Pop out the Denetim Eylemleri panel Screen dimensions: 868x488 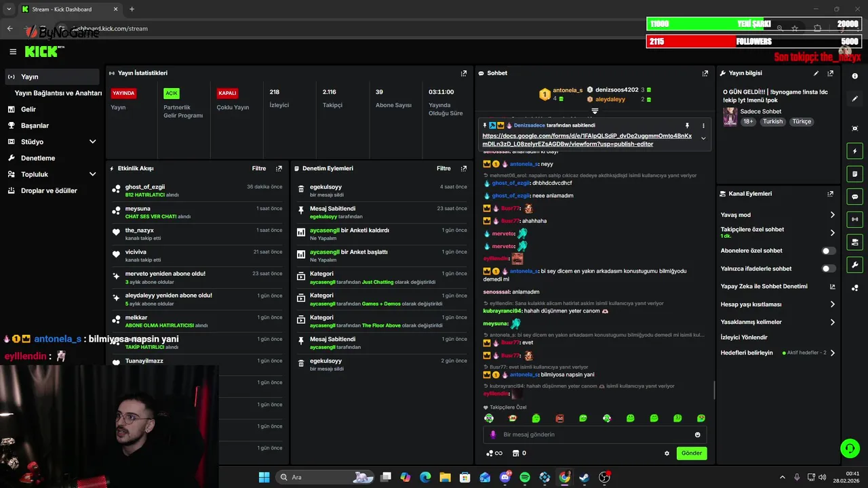tap(464, 169)
